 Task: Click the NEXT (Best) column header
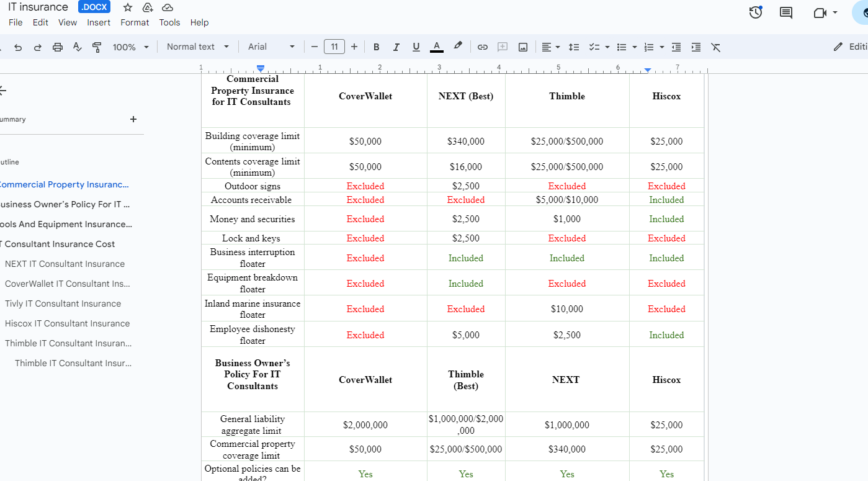tap(466, 96)
